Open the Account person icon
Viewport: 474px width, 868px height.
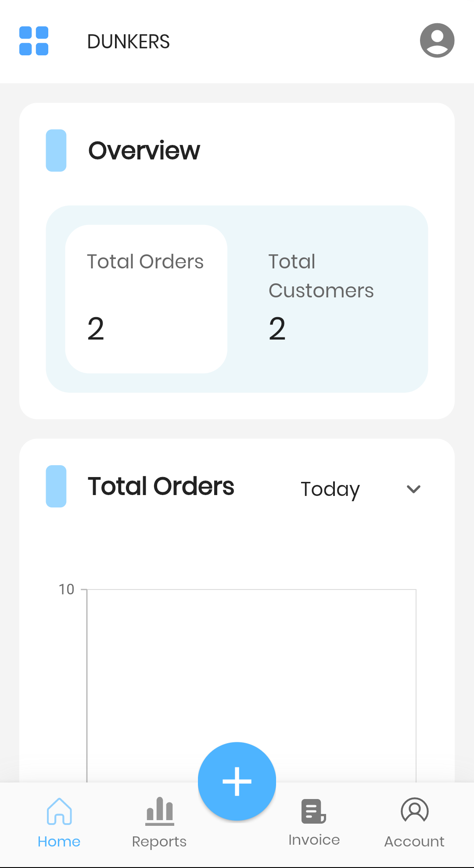point(414,810)
